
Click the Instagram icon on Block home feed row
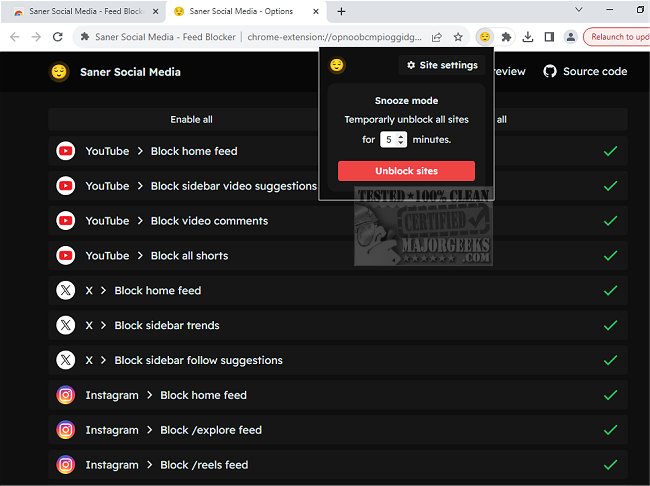65,395
